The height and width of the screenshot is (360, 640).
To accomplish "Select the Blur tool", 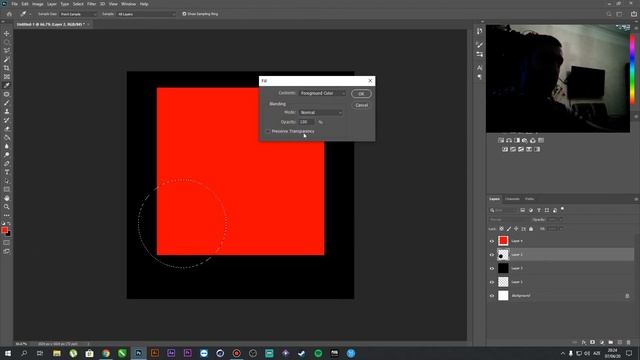I will pyautogui.click(x=7, y=146).
